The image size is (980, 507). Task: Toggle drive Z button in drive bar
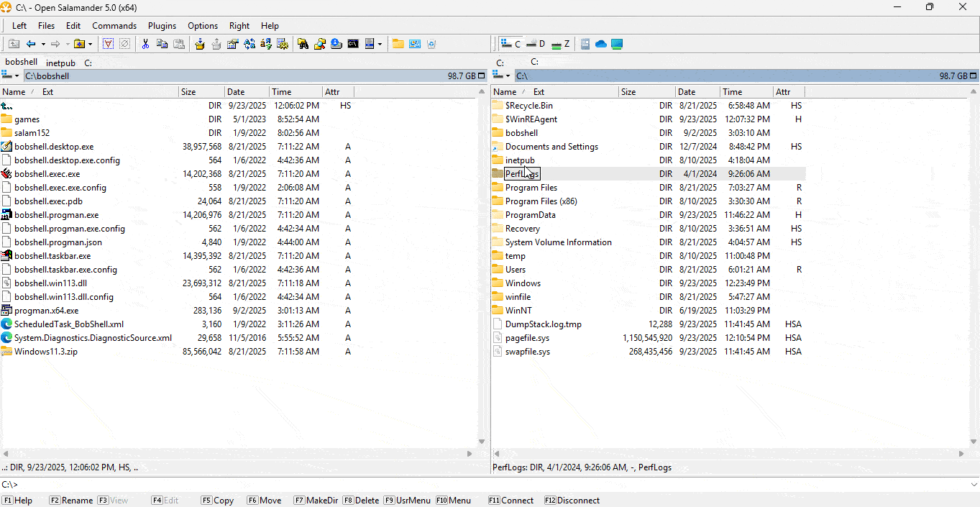click(x=560, y=44)
